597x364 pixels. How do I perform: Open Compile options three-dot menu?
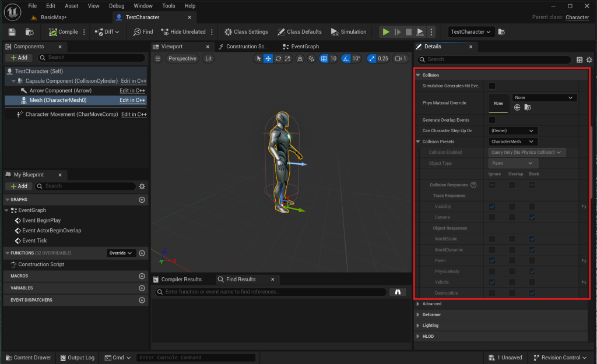coord(84,32)
